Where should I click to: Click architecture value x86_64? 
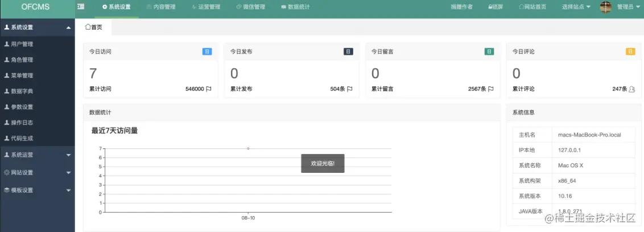[567, 181]
